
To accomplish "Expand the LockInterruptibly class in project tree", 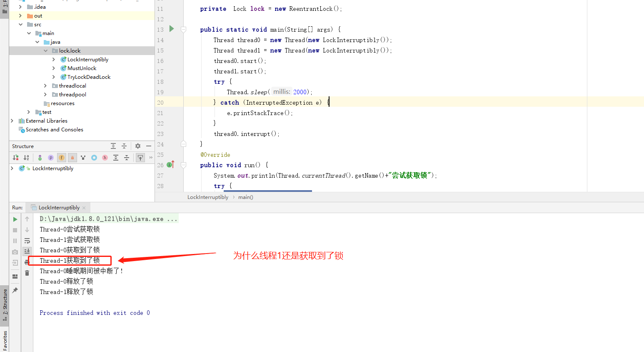I will click(54, 60).
